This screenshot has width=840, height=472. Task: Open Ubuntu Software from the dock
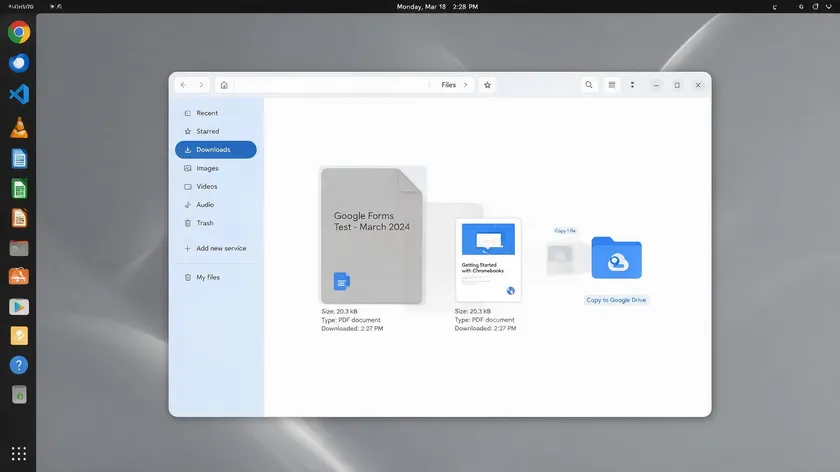coord(19,276)
